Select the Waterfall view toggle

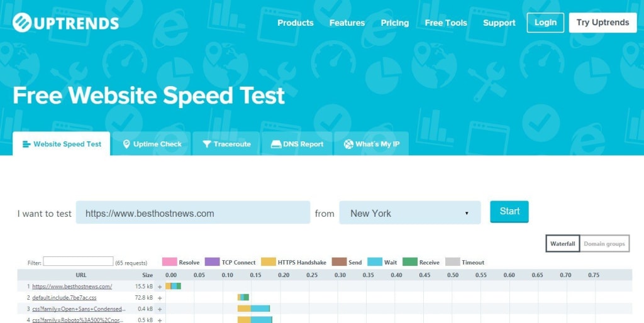563,243
